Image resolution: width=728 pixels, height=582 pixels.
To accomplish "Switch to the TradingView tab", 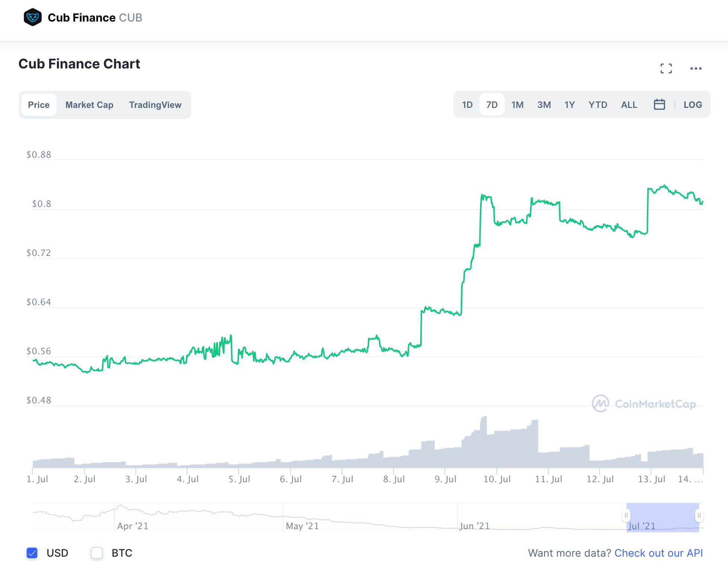I will [155, 105].
